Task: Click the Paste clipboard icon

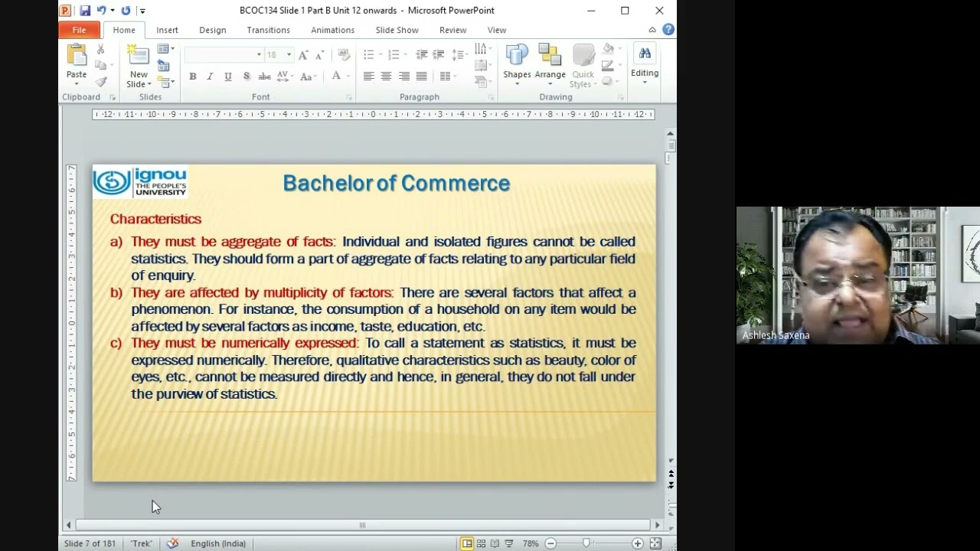Action: (x=77, y=56)
